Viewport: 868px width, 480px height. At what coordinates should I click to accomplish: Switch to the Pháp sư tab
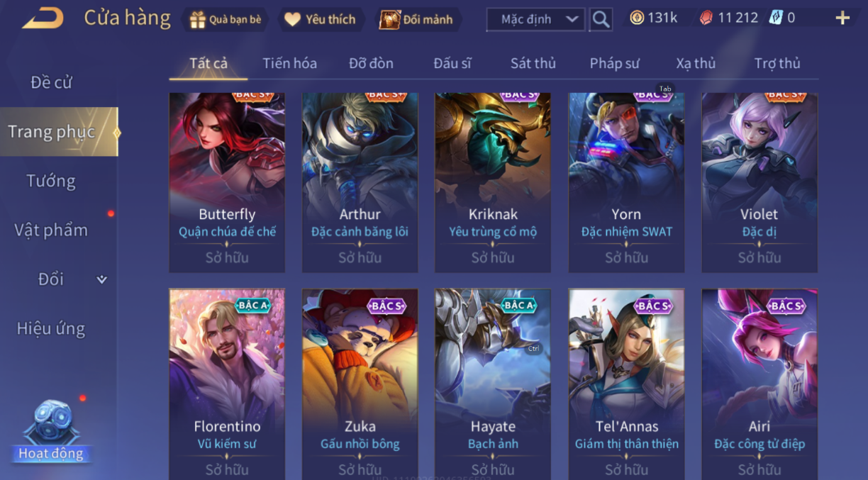pyautogui.click(x=614, y=63)
